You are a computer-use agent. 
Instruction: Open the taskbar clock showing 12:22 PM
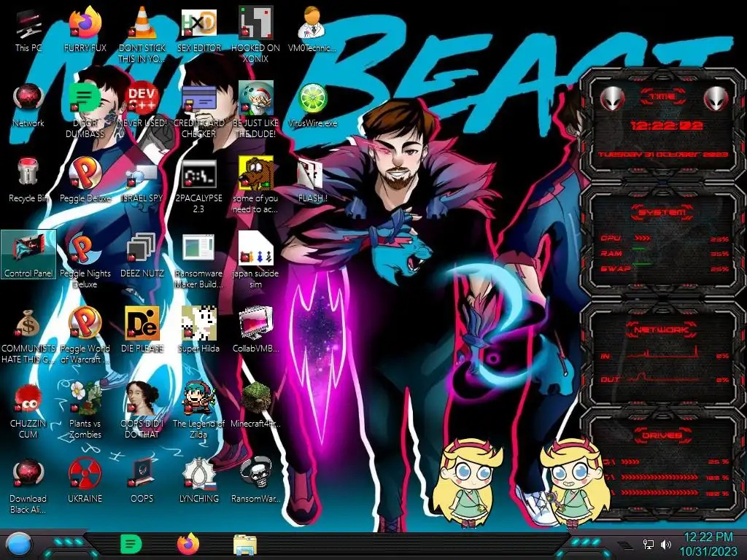click(x=708, y=544)
